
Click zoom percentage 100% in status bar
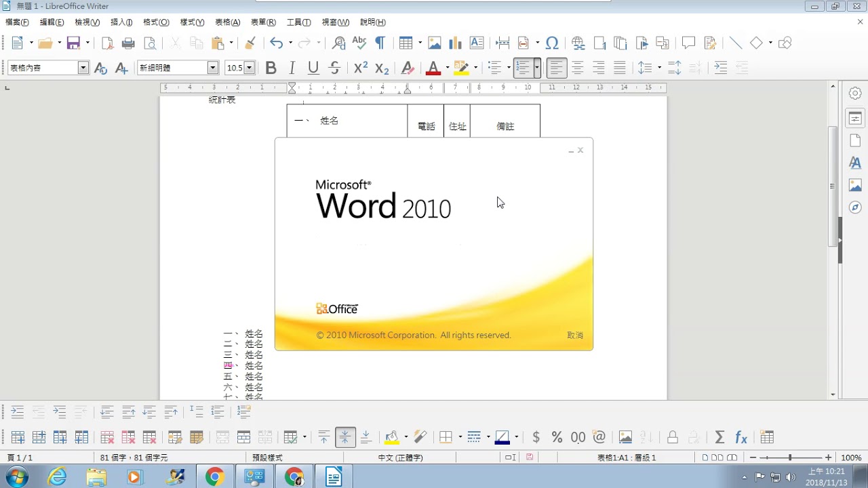pos(851,458)
